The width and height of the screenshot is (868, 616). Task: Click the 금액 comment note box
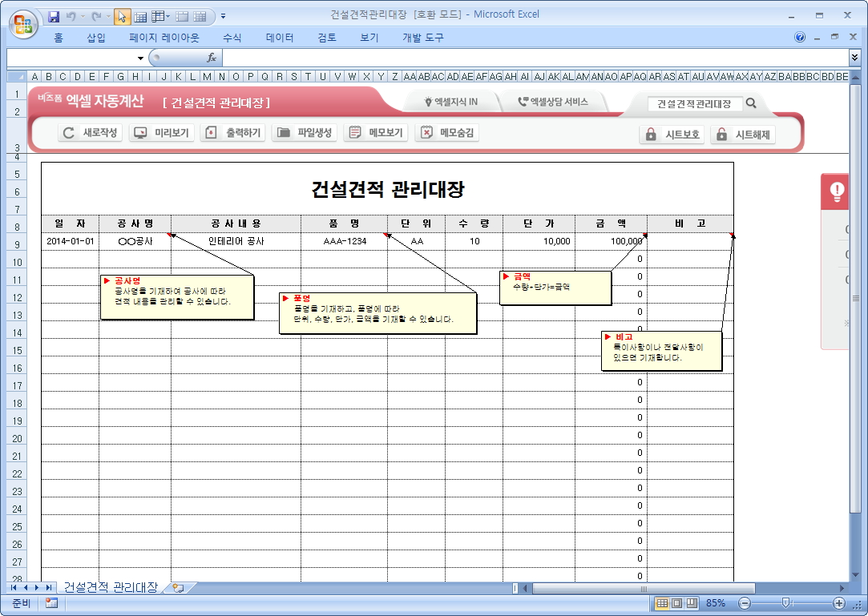coord(555,288)
